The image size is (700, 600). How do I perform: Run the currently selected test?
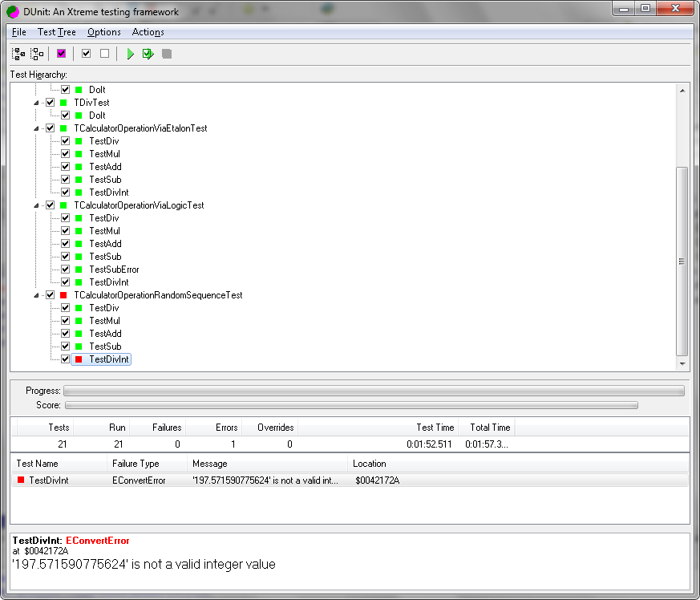tap(148, 53)
